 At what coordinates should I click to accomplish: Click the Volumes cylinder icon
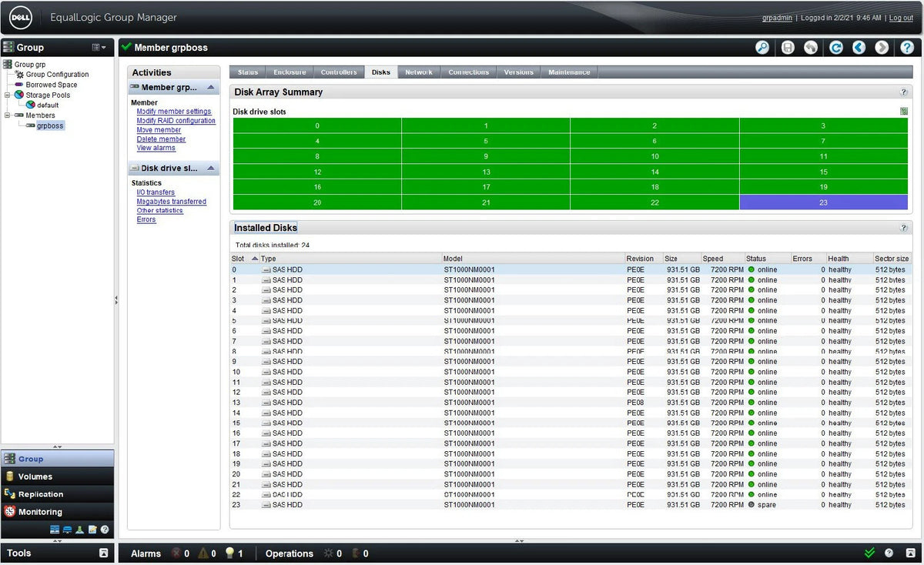click(x=10, y=476)
